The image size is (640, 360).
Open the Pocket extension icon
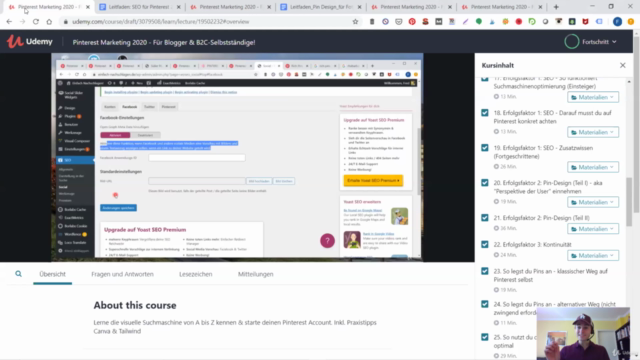coord(399,22)
